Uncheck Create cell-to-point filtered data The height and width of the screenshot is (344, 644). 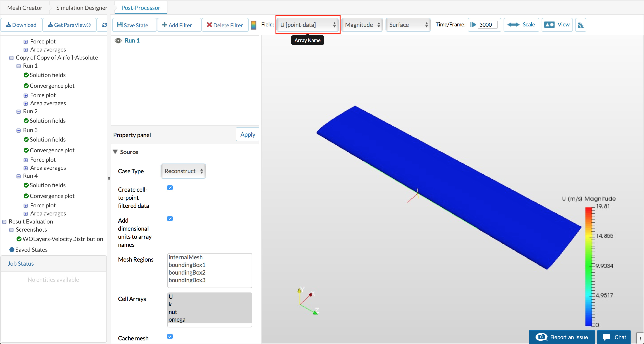170,188
